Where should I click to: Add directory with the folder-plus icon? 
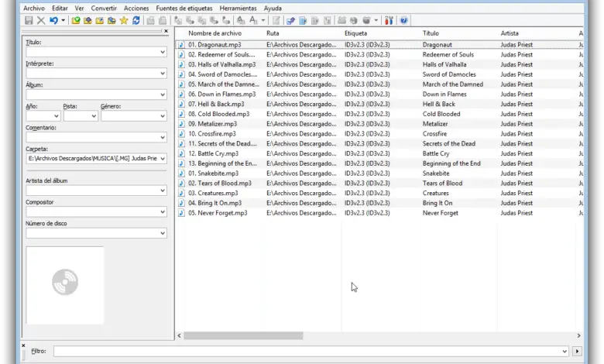(x=88, y=20)
